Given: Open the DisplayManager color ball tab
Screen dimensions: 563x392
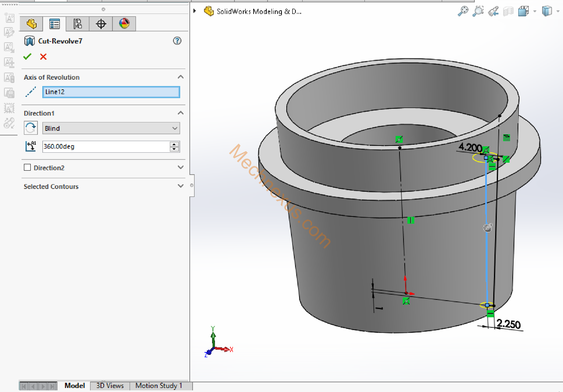Looking at the screenshot, I should coord(124,24).
